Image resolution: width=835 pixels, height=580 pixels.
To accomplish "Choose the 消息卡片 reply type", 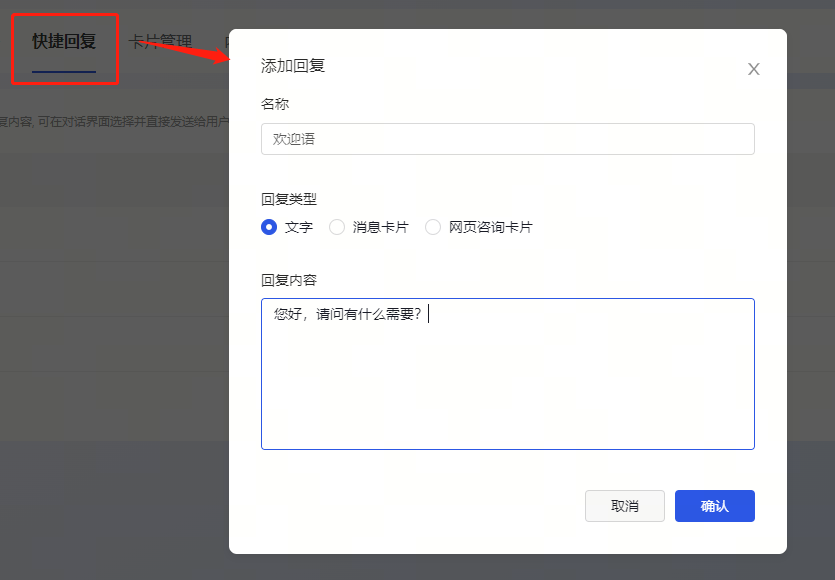I will pos(337,227).
